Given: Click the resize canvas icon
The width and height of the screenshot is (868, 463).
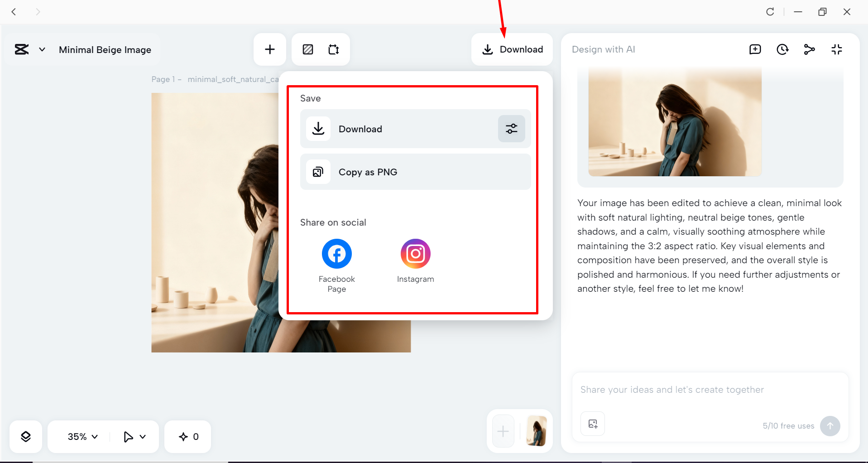Looking at the screenshot, I should click(334, 49).
